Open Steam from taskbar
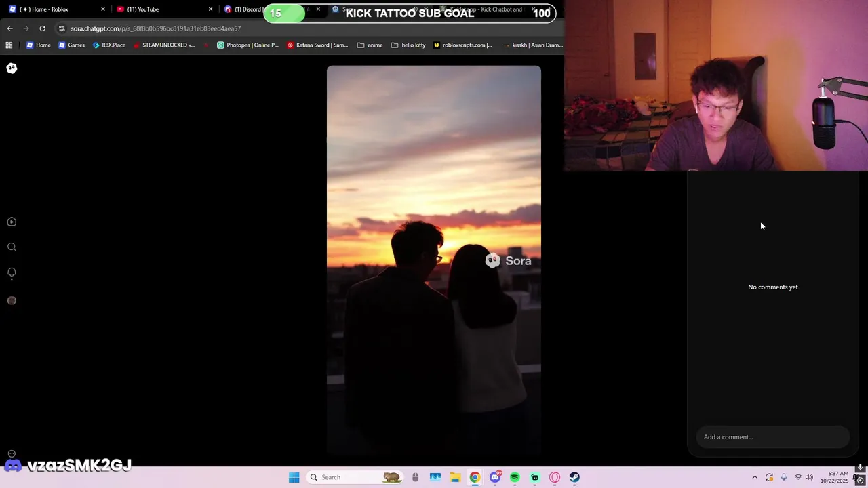This screenshot has height=488, width=868. (x=574, y=477)
